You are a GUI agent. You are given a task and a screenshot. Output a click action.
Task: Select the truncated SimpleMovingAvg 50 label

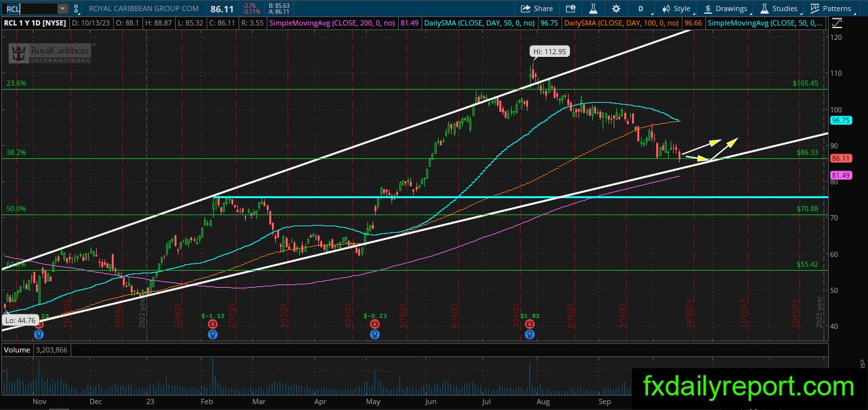tap(765, 23)
